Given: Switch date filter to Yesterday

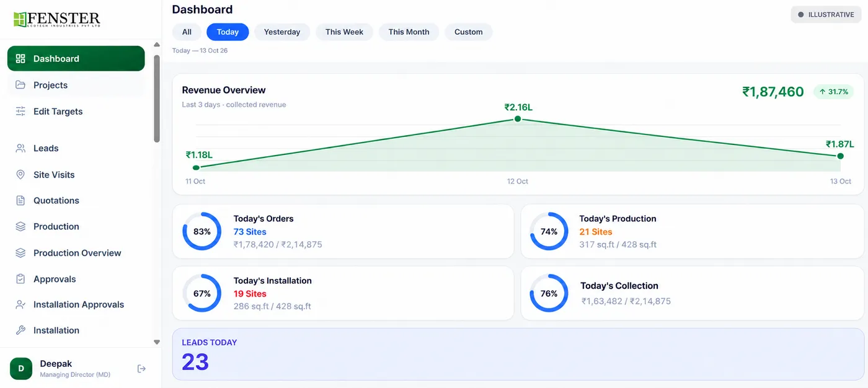Looking at the screenshot, I should click(x=282, y=32).
